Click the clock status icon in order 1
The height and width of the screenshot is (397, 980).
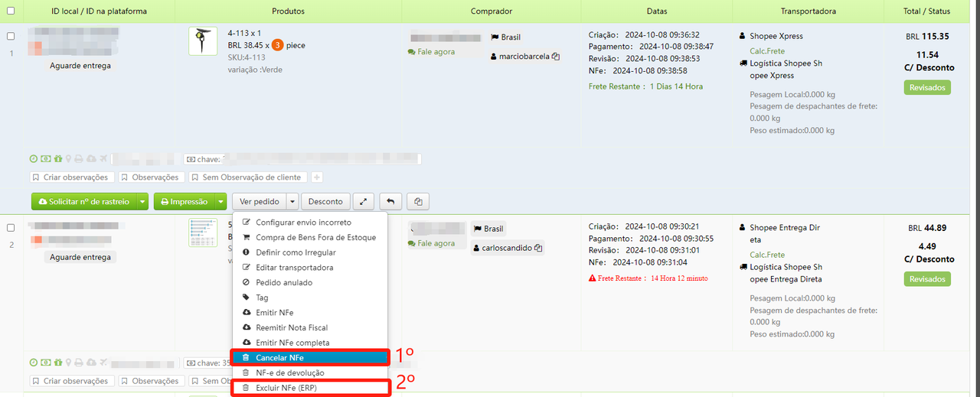[x=34, y=159]
